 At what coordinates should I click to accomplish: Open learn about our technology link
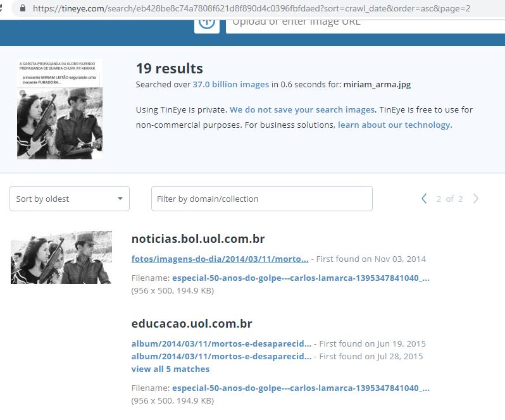pos(394,125)
